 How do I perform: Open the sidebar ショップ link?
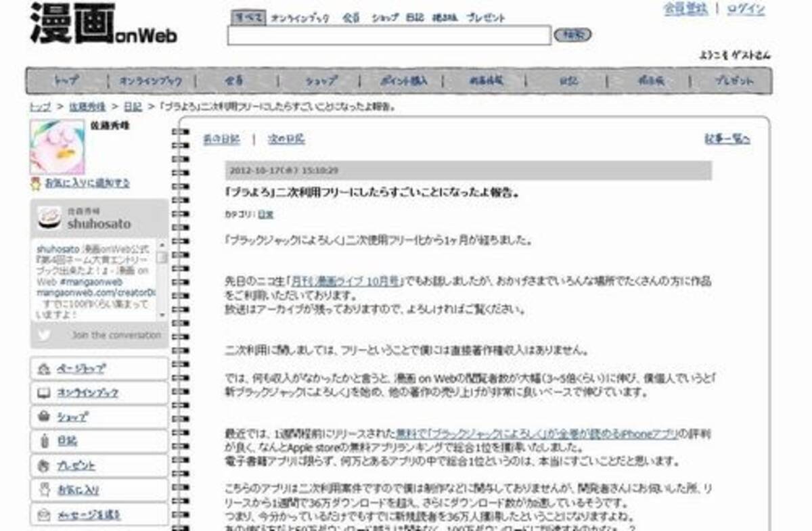click(x=72, y=417)
